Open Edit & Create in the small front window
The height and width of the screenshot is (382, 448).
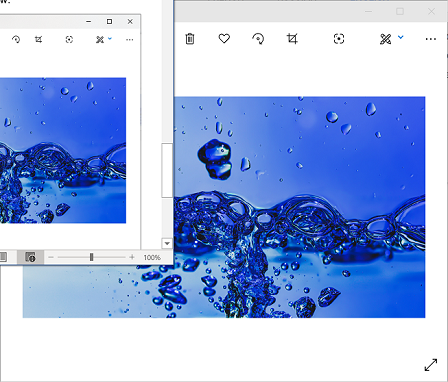(100, 40)
